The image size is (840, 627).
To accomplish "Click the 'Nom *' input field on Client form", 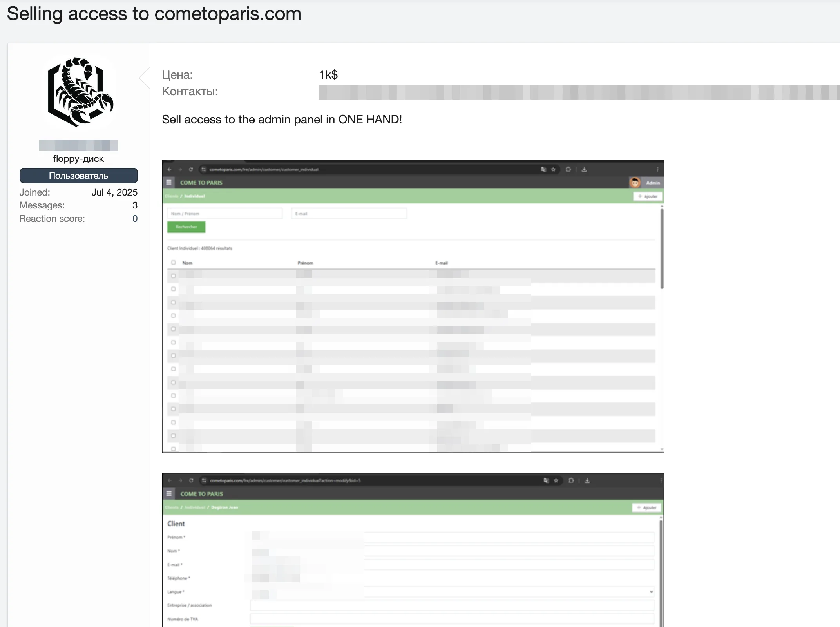I will tap(452, 551).
